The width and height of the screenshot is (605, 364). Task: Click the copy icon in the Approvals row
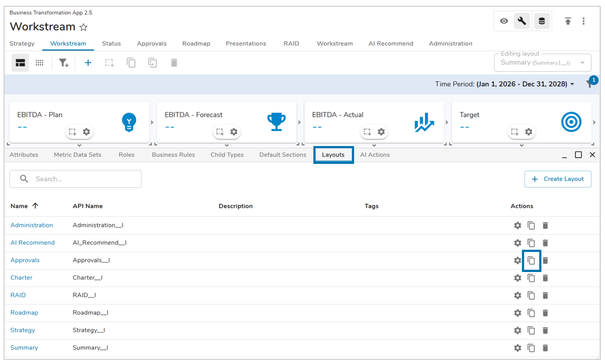[531, 260]
